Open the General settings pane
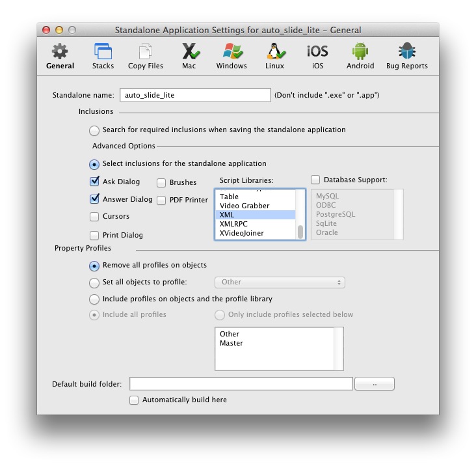 tap(60, 57)
